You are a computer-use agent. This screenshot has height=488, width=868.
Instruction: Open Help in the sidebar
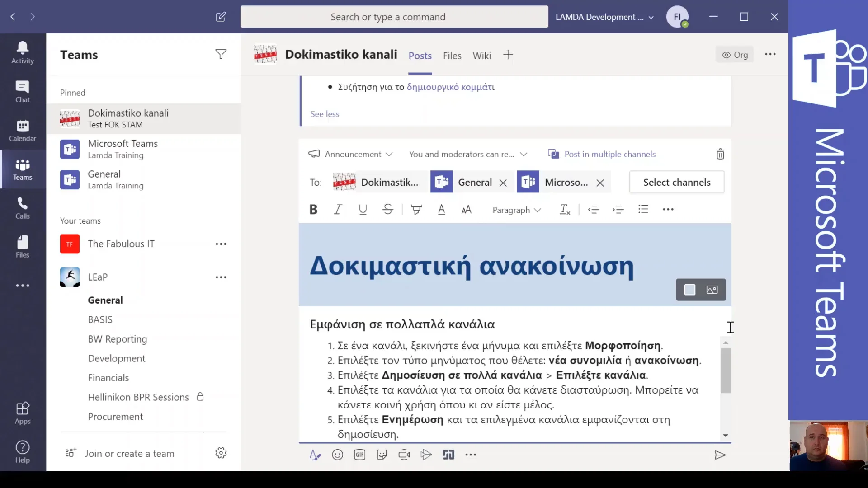click(x=23, y=452)
